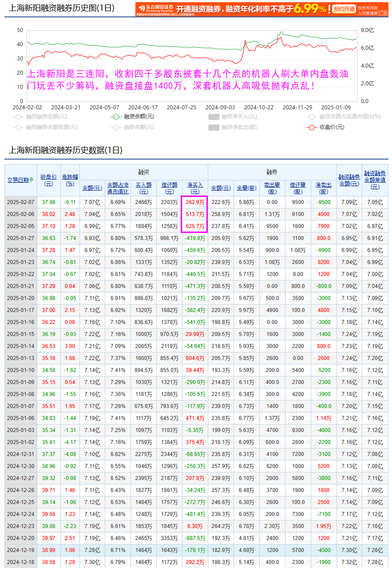Toggle the 融资余额(元) green legend series

(132, 117)
